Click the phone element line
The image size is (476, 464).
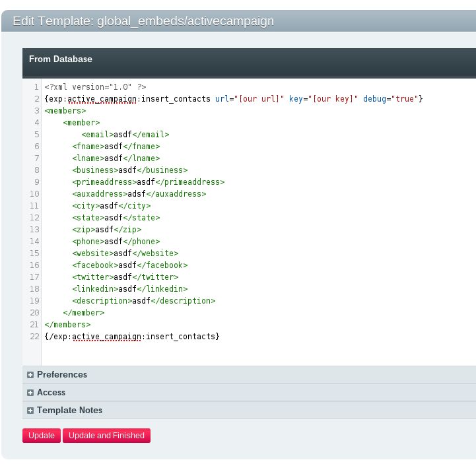pos(116,242)
